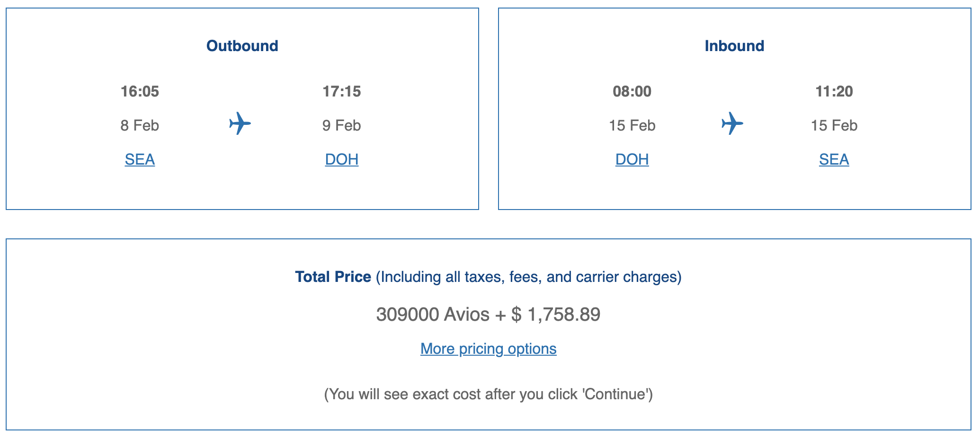Open the SEA departure airport link under Outbound
The image size is (980, 438).
coord(140,159)
